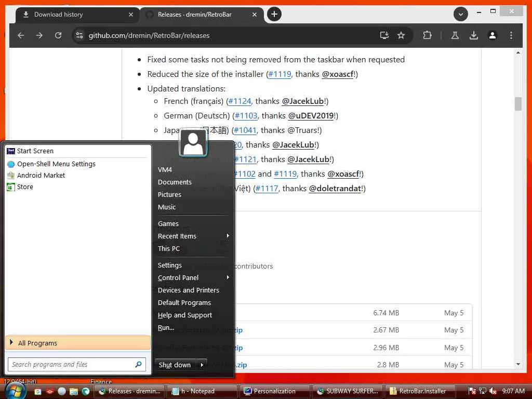Screen dimensions: 532x399
Task: Open pull request #1103 link
Action: [246, 116]
